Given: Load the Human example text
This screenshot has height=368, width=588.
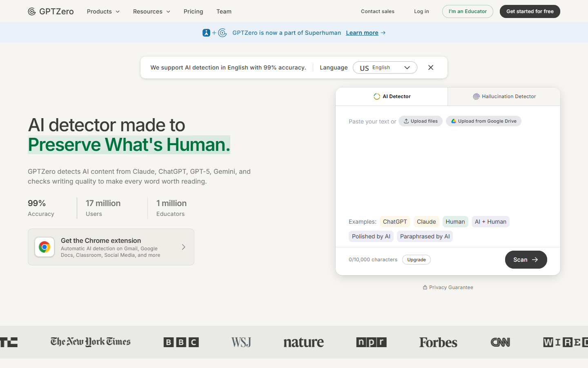Looking at the screenshot, I should point(455,222).
